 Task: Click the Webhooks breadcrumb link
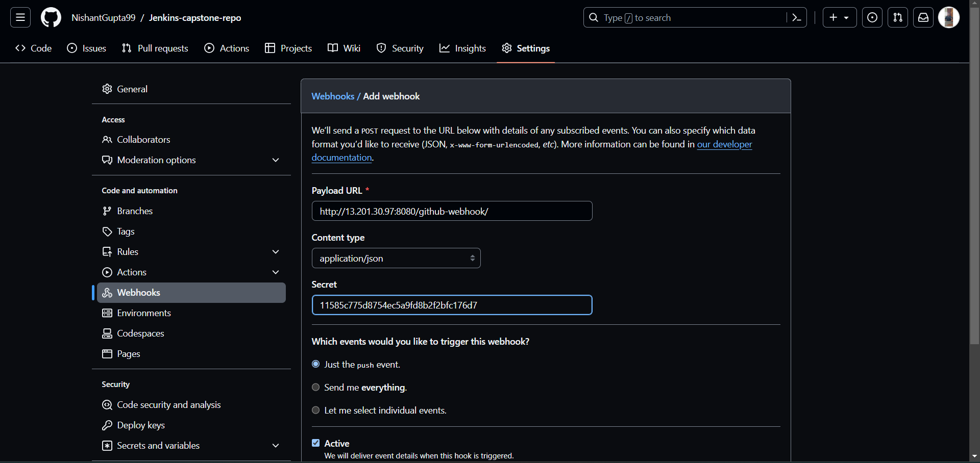(x=333, y=96)
